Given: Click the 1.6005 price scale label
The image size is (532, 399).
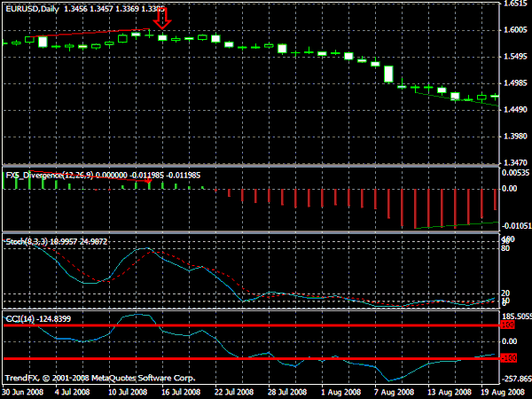Looking at the screenshot, I should pos(516,30).
